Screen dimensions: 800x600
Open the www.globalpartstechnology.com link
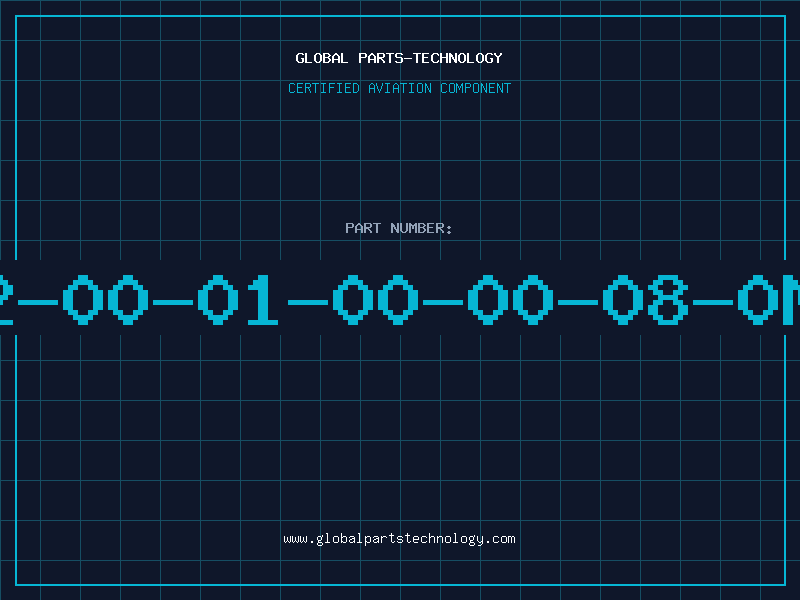tap(399, 539)
